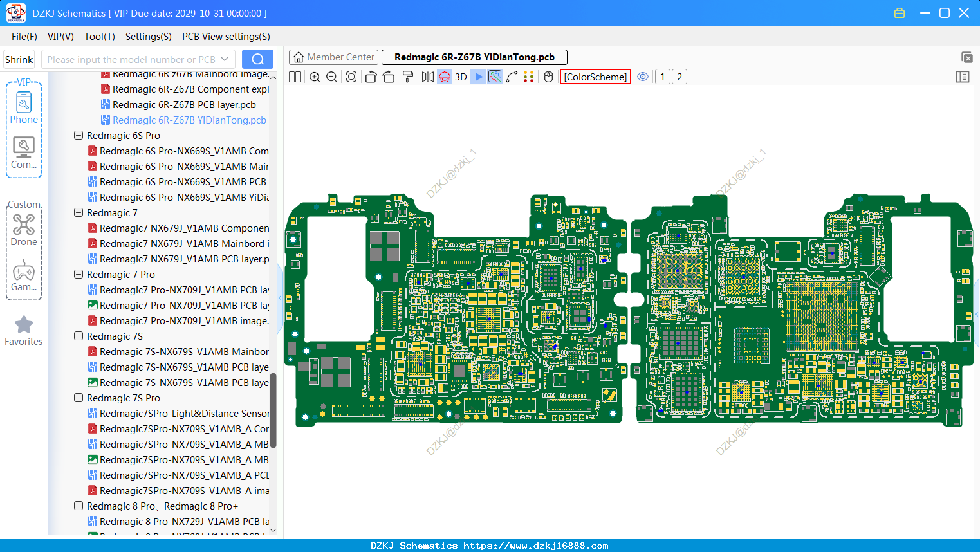Mirror the PCB view

click(428, 77)
